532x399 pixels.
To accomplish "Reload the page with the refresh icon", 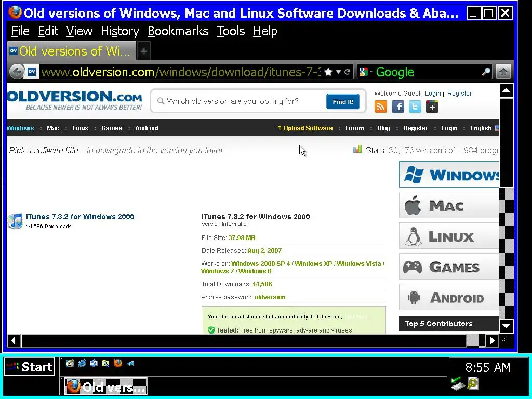I will pos(347,72).
